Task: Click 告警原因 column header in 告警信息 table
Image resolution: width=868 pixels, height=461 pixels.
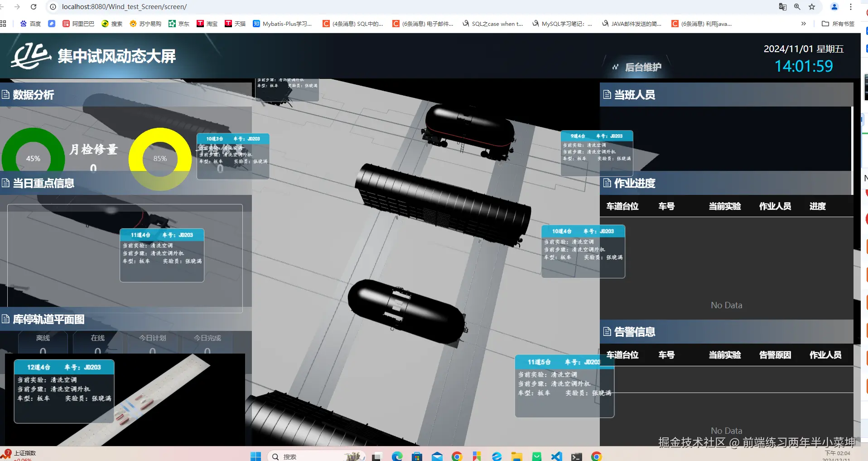Action: (x=775, y=355)
